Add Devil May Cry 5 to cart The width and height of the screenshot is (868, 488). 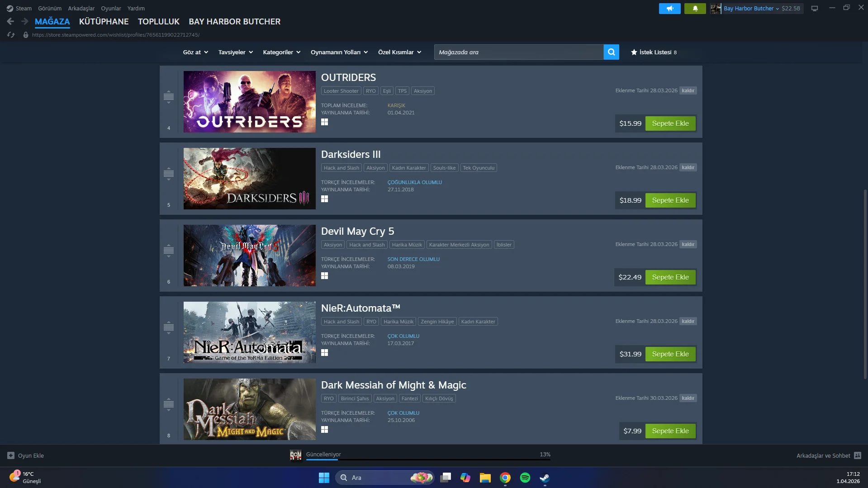tap(670, 277)
